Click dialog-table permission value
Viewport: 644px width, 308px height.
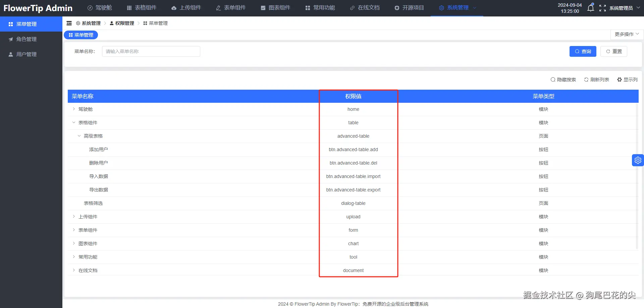point(353,203)
